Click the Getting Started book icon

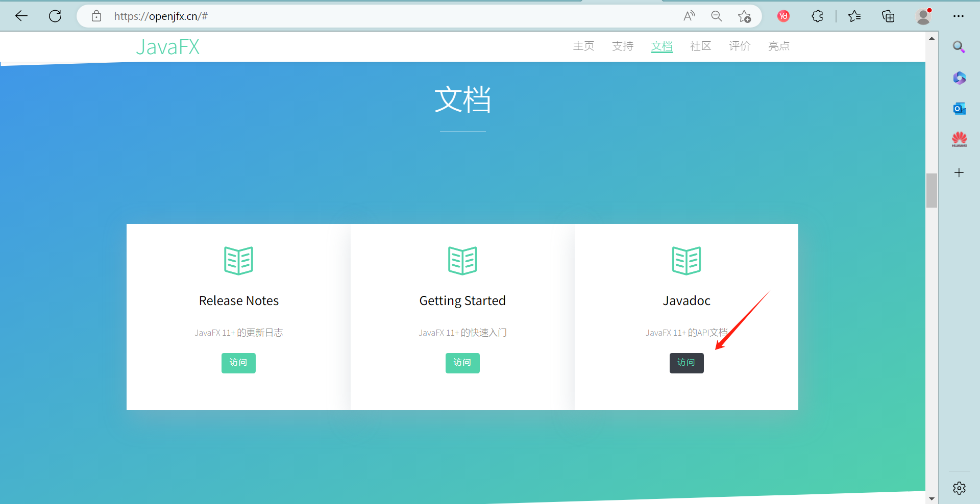pyautogui.click(x=462, y=261)
